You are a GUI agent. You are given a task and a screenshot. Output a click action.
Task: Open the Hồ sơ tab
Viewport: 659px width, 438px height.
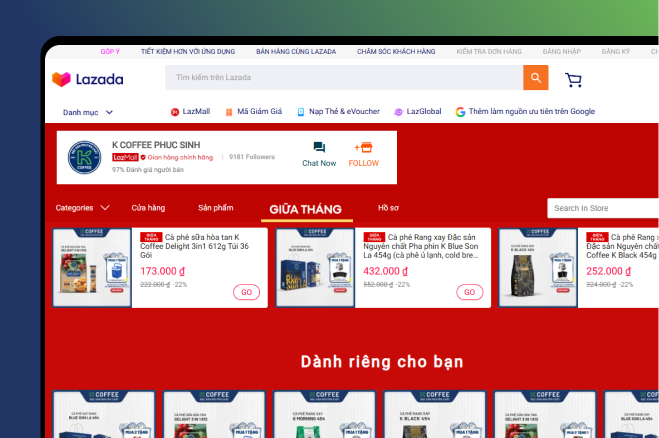pyautogui.click(x=388, y=208)
